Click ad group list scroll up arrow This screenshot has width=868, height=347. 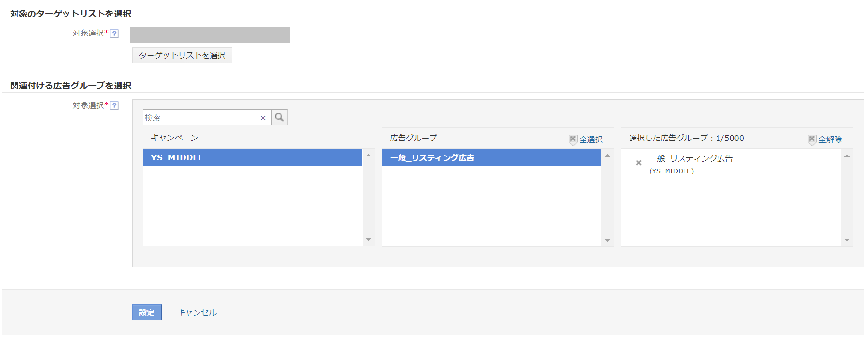(x=607, y=156)
